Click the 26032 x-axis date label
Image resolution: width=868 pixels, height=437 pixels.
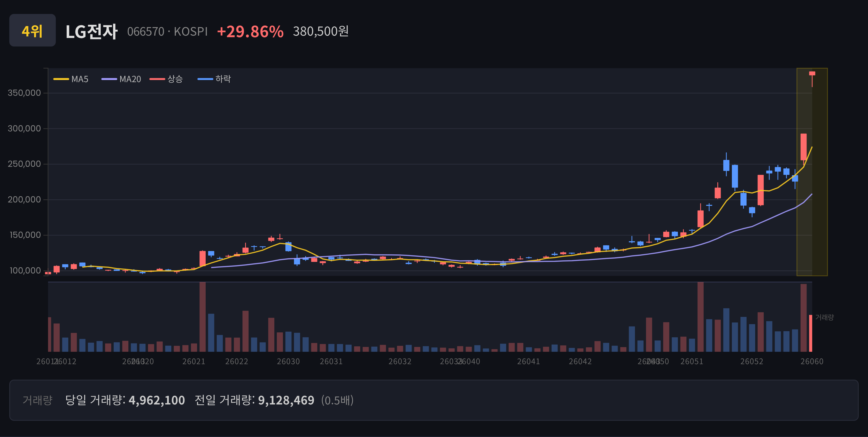pos(400,362)
